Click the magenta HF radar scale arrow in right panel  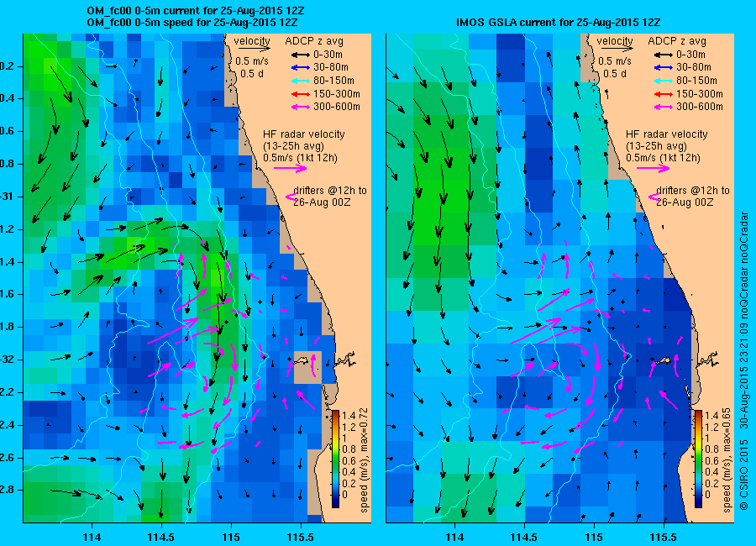[654, 168]
